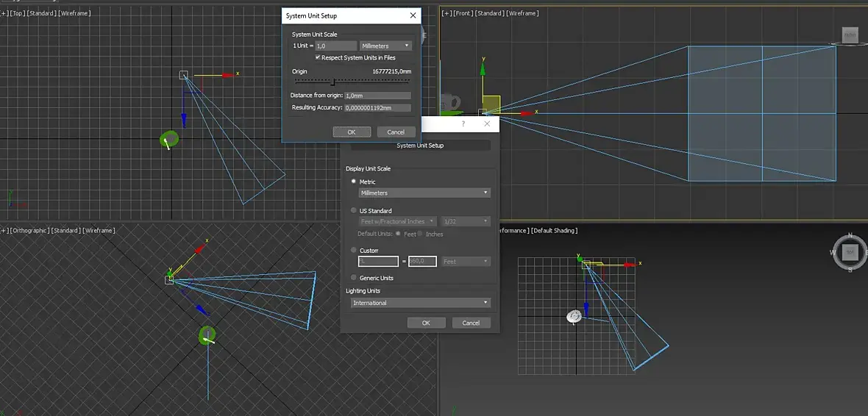Click the S compass marker on ViewCube
The width and height of the screenshot is (868, 416).
pos(851,269)
